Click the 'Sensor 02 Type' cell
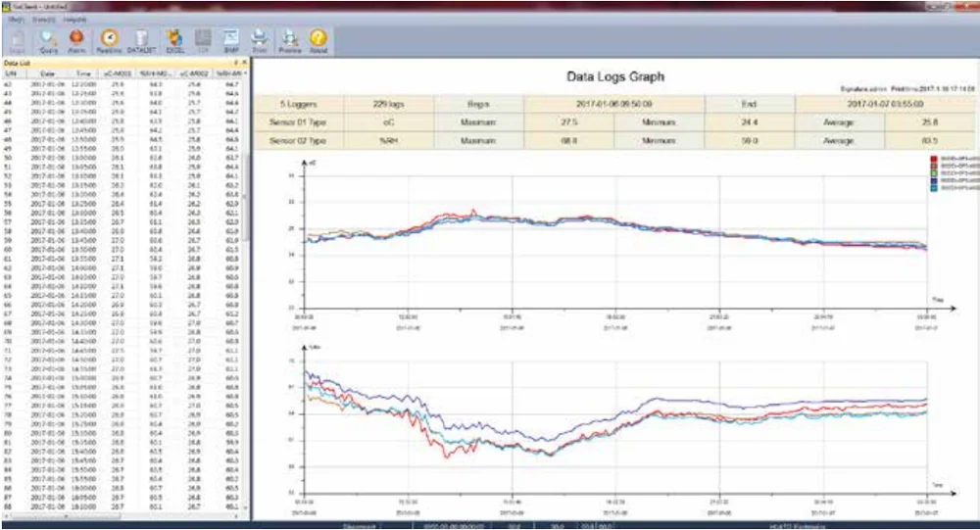 tap(299, 141)
